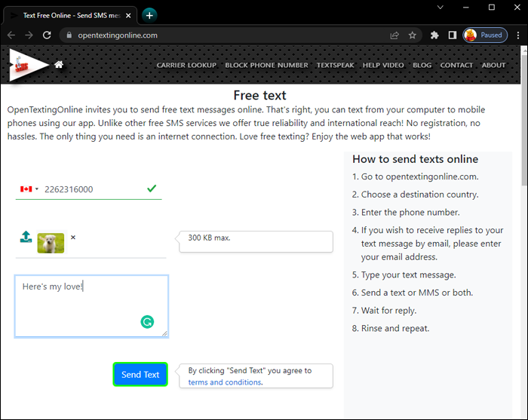
Task: Click the OpenTextingOnline logo
Action: point(29,65)
